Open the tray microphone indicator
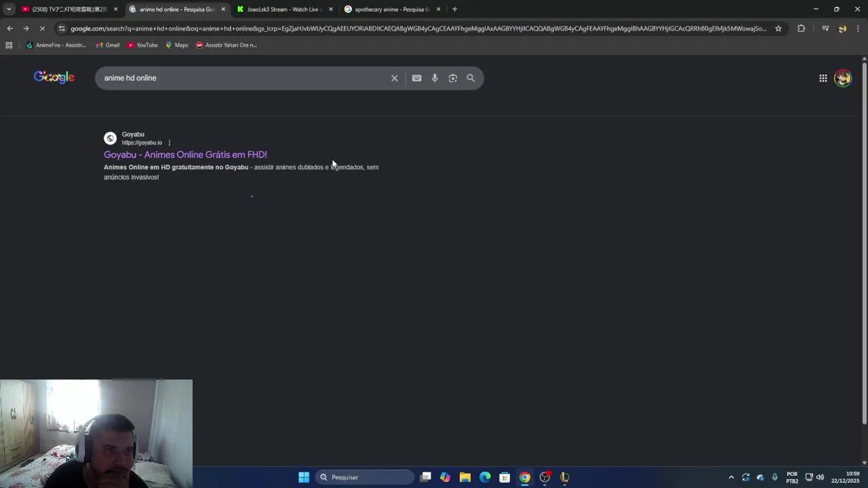 774,477
